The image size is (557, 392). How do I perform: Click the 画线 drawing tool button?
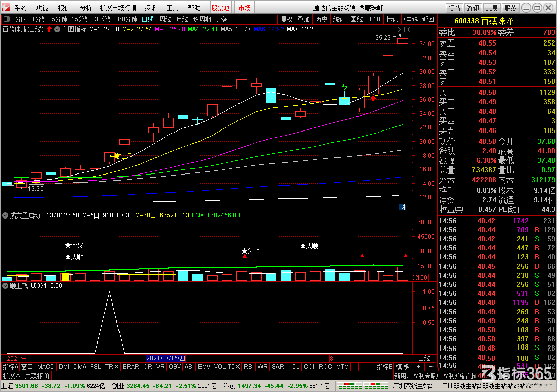[x=356, y=19]
